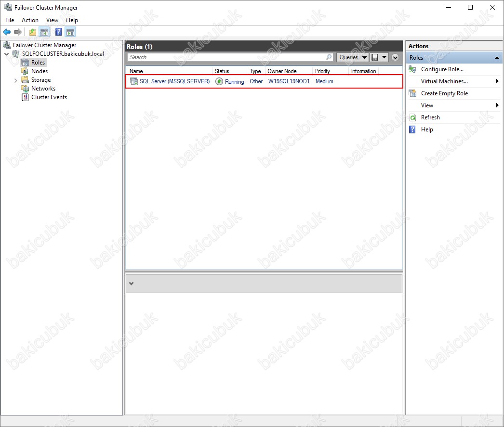
Task: Click Create Empty Role action
Action: (445, 93)
